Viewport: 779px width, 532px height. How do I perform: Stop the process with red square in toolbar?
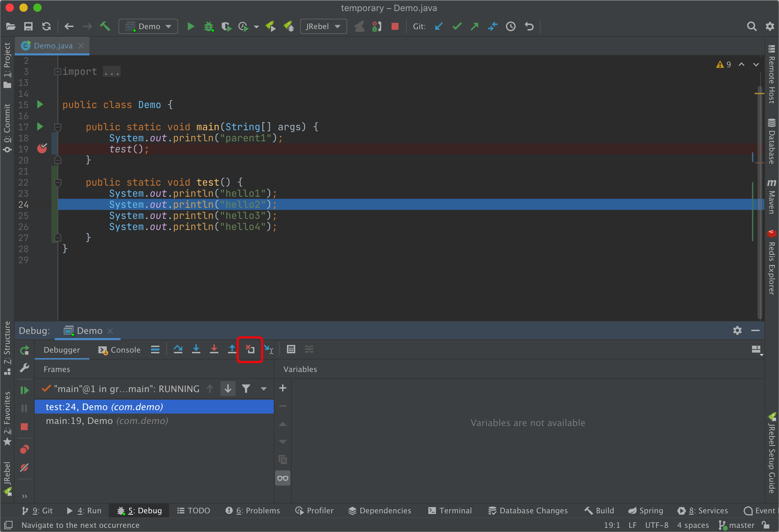click(395, 26)
